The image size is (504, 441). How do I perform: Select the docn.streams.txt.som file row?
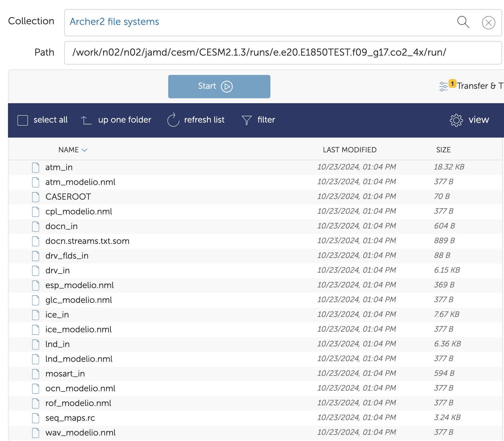(x=87, y=241)
